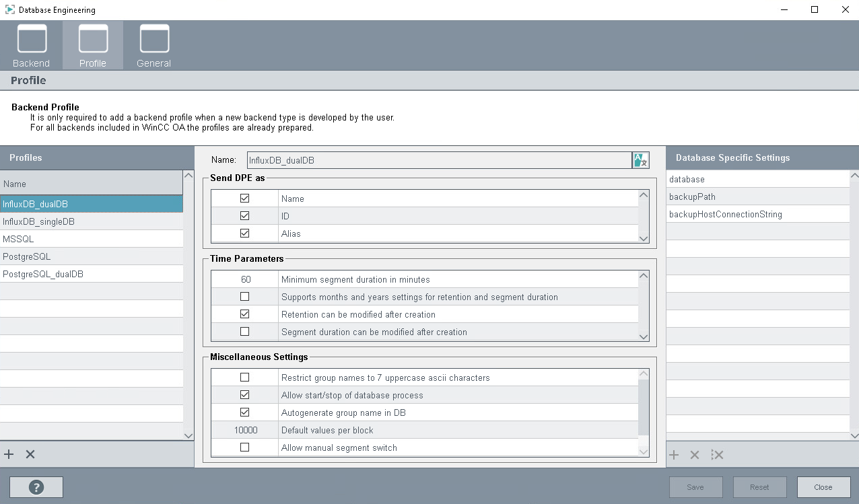The image size is (859, 504).
Task: Switch to the Profile tab
Action: [93, 44]
